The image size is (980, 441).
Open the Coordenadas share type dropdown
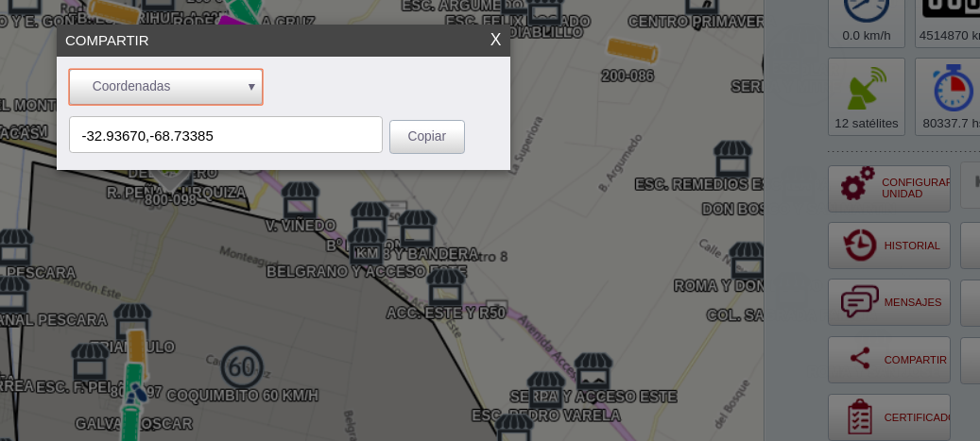click(x=165, y=87)
